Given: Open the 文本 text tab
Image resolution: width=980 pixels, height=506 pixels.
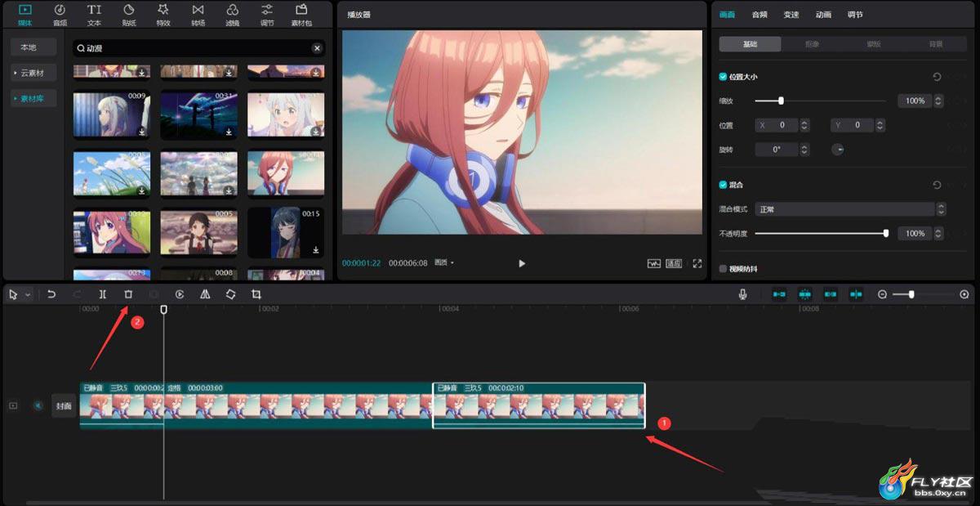Looking at the screenshot, I should tap(94, 15).
